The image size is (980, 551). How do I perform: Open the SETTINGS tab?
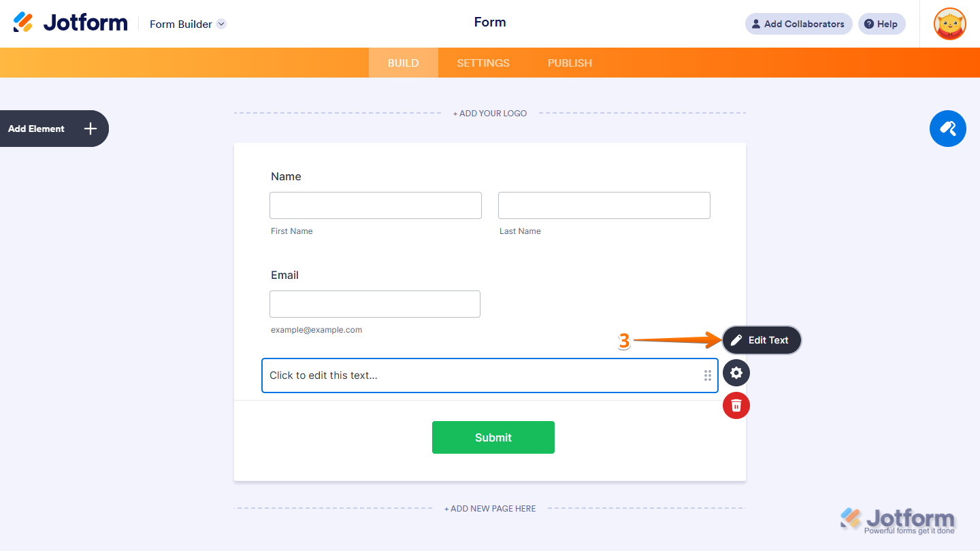[483, 63]
